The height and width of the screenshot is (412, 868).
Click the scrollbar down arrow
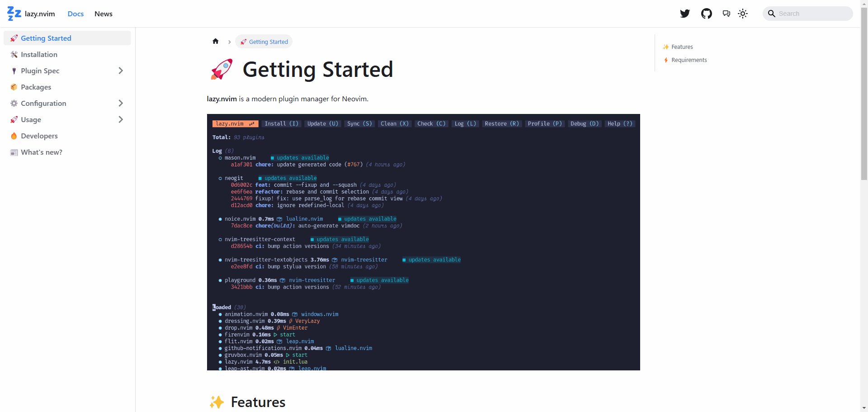point(864,408)
